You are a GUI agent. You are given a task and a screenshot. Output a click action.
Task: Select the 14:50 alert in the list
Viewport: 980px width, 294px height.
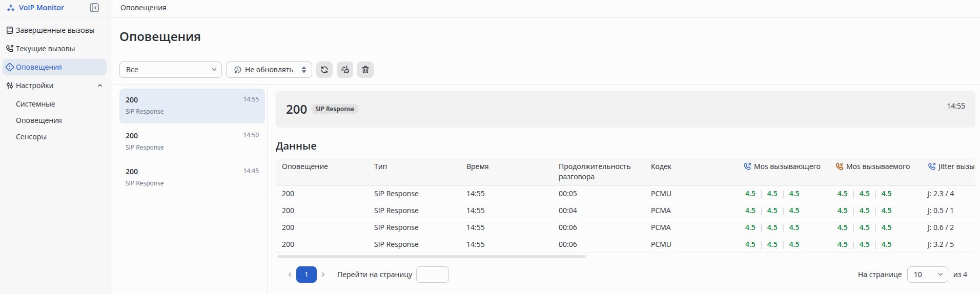(192, 141)
